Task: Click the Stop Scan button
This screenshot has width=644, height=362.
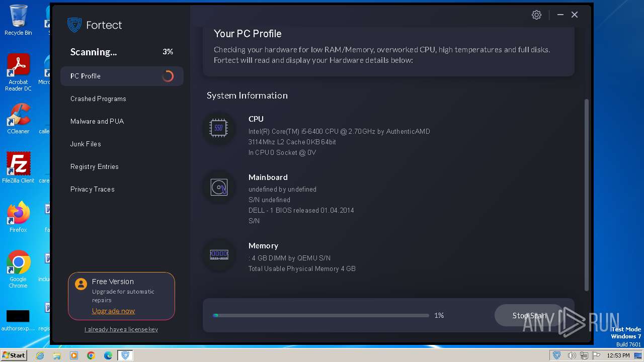Action: tap(529, 315)
